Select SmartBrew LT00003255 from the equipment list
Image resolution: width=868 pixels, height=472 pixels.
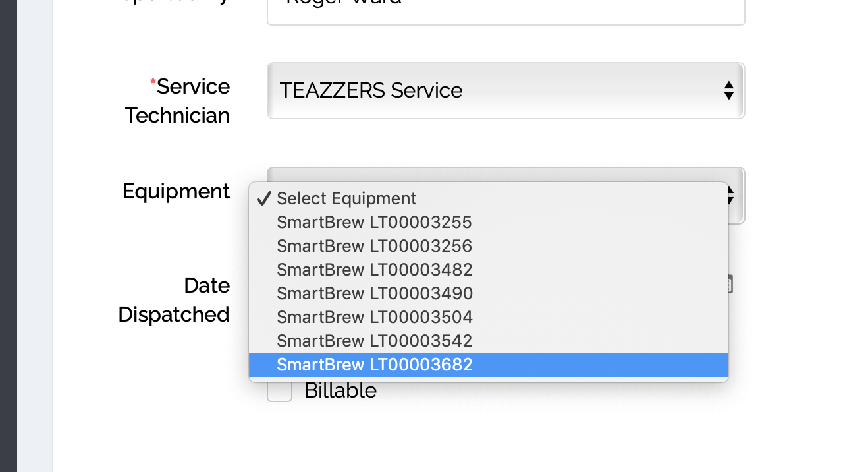point(374,222)
